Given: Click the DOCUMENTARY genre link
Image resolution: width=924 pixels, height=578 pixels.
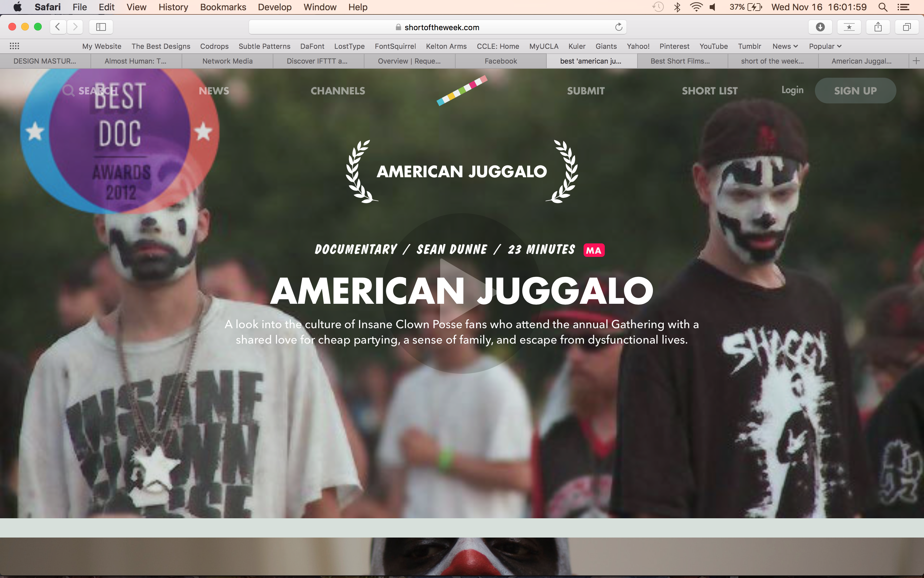Looking at the screenshot, I should pos(356,249).
